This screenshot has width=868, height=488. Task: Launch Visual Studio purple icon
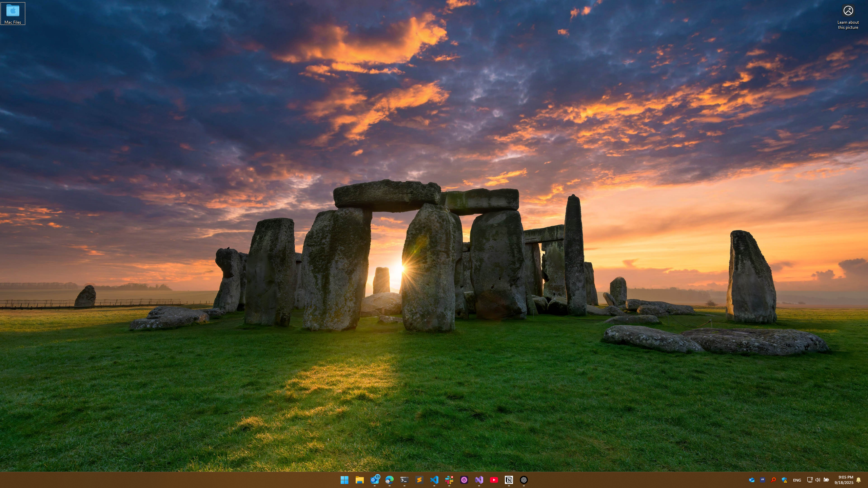(479, 480)
